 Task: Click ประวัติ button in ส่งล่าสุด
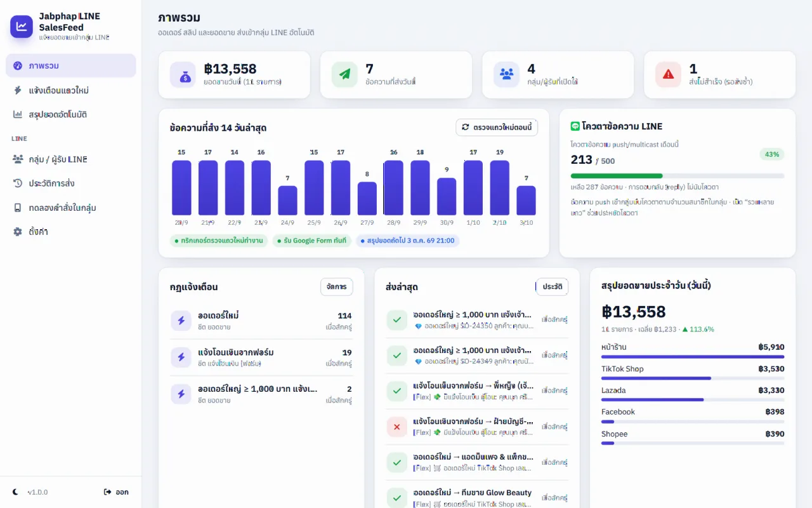(552, 287)
